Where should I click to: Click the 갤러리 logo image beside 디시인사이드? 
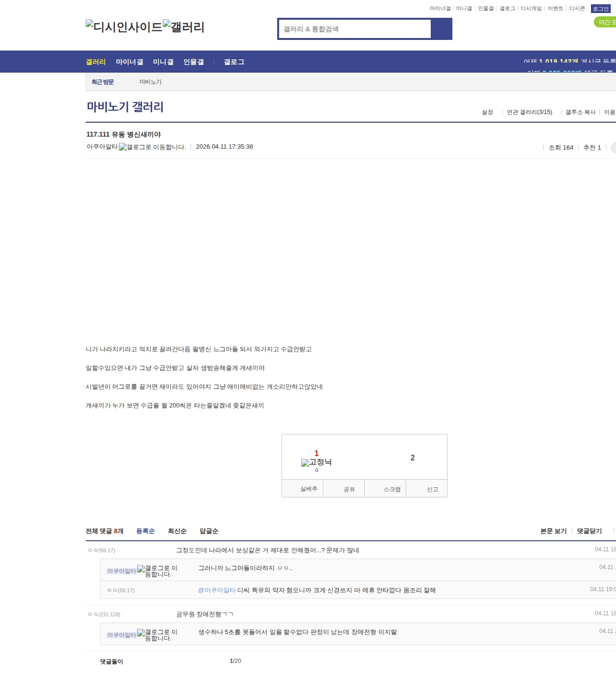(x=184, y=26)
